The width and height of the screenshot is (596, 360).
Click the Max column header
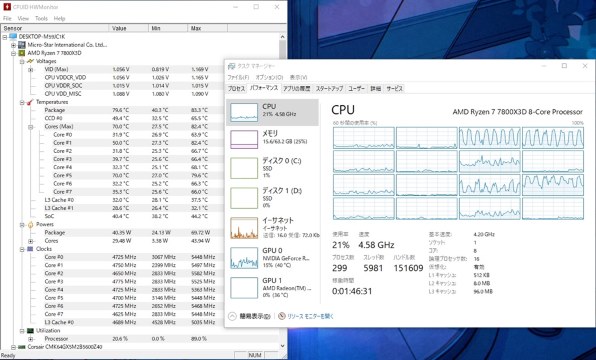pyautogui.click(x=208, y=28)
